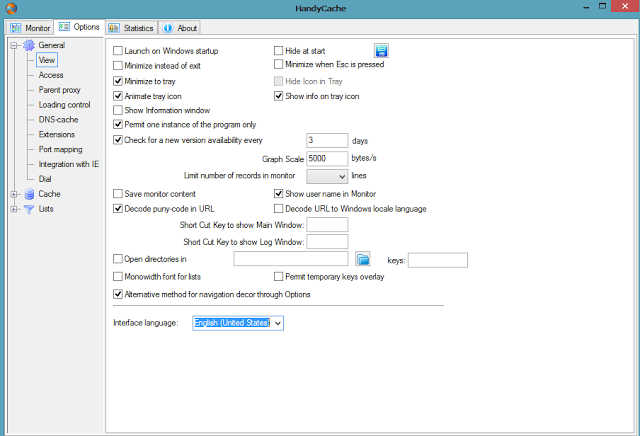
Task: Click the General label in tree
Action: 51,45
